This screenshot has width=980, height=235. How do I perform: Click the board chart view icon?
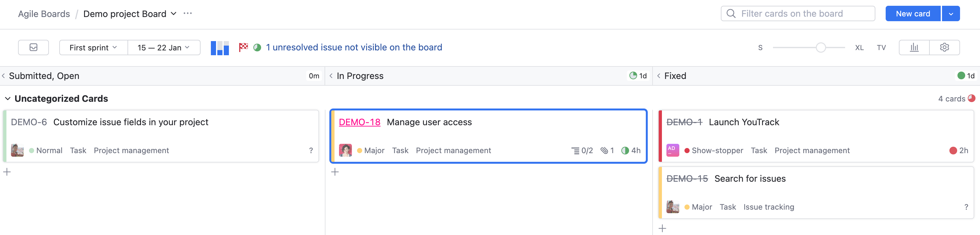(220, 48)
